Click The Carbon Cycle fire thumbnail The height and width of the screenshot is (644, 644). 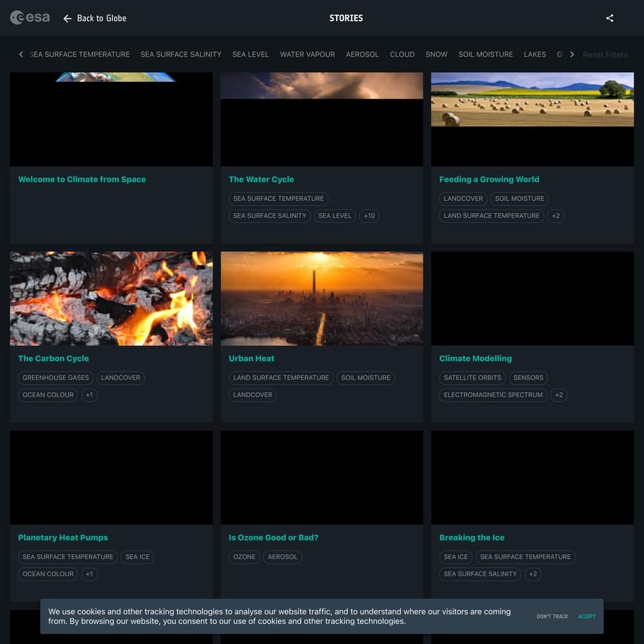pos(111,299)
